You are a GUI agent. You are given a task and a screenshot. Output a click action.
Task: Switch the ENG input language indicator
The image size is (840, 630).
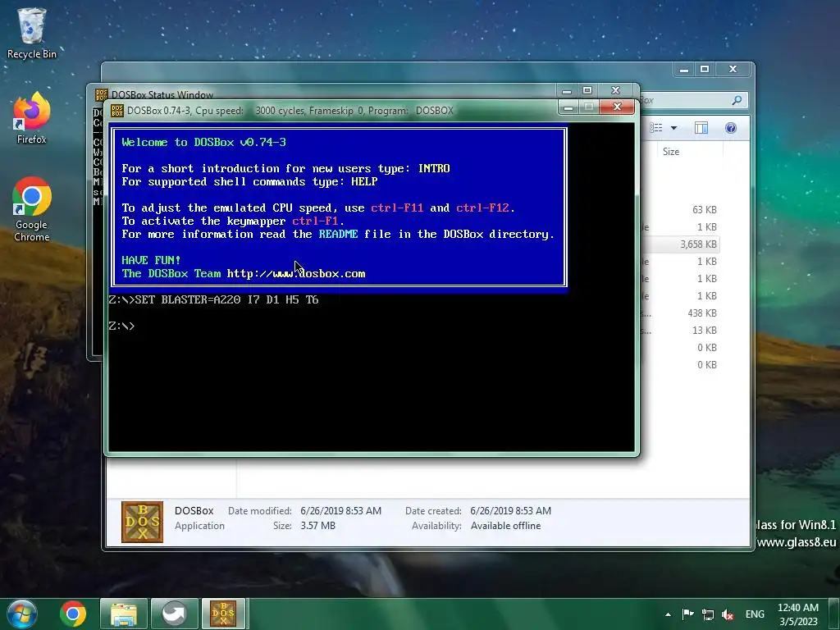click(755, 614)
